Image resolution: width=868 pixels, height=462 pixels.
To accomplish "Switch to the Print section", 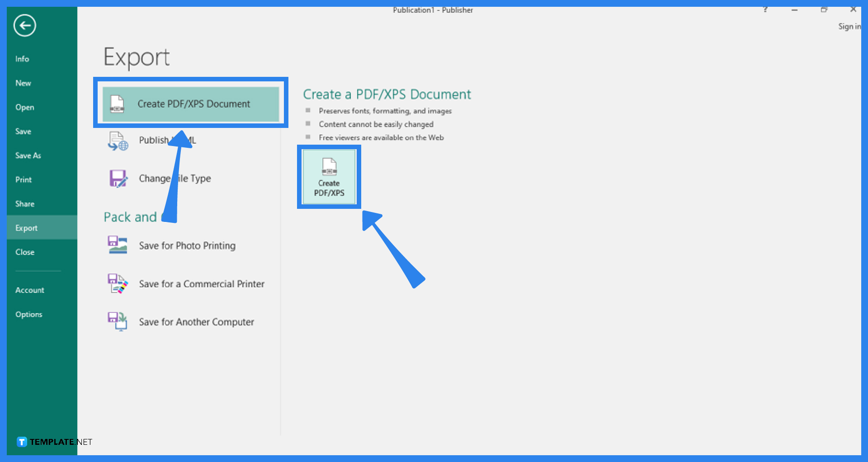I will (23, 179).
